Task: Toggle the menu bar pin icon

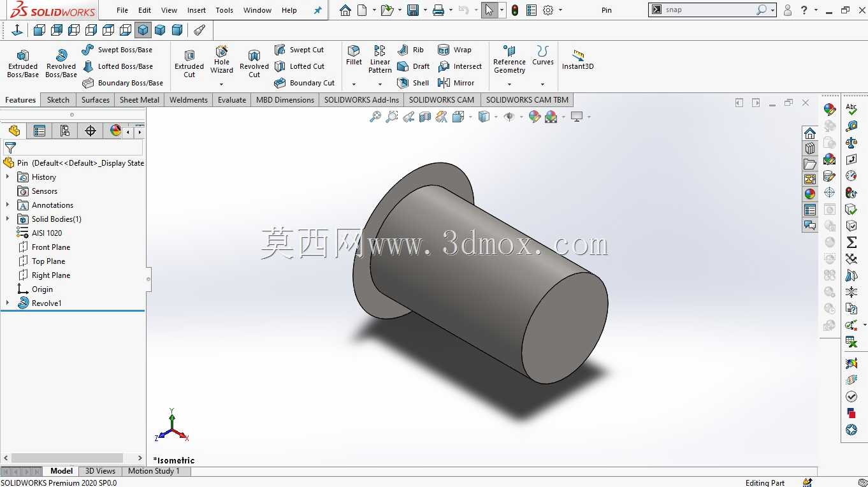Action: [x=318, y=10]
